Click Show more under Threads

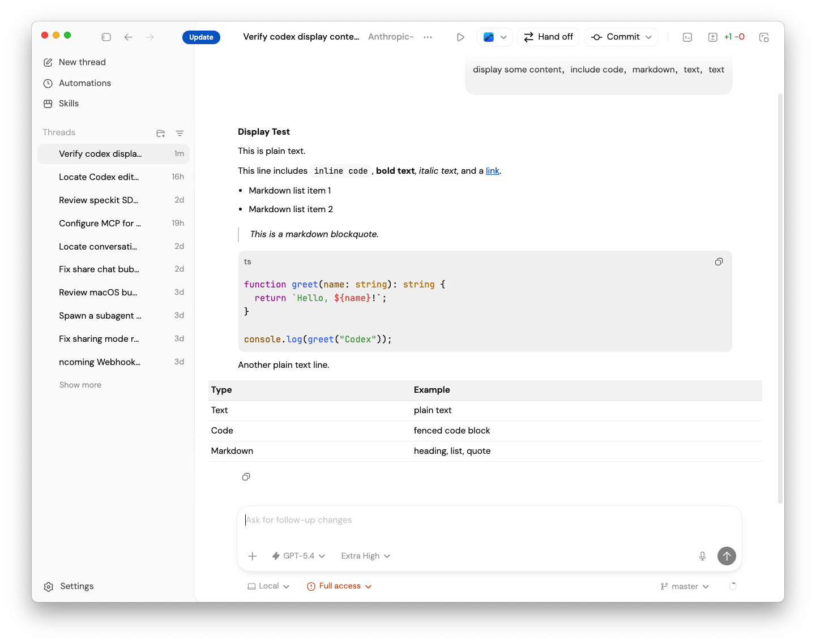(80, 385)
